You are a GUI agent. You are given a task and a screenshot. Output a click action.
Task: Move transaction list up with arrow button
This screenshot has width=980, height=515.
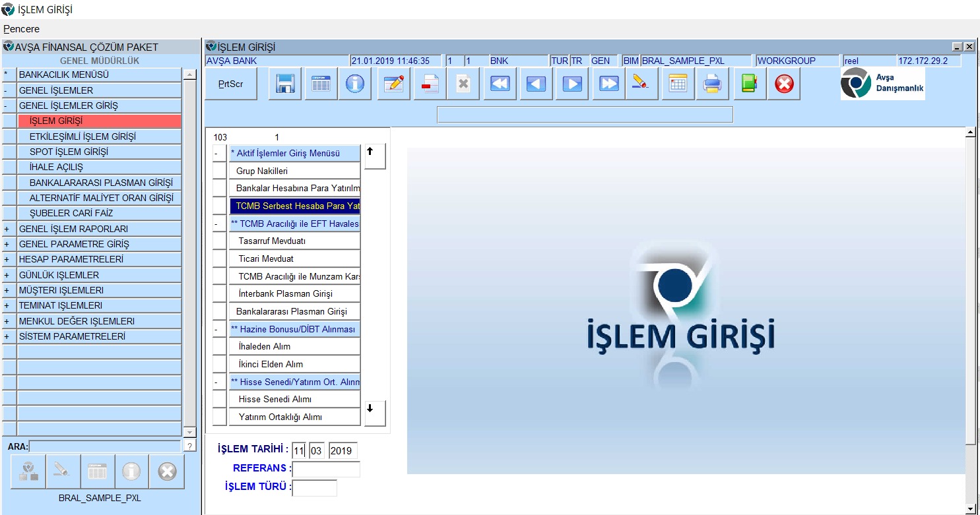coord(375,157)
